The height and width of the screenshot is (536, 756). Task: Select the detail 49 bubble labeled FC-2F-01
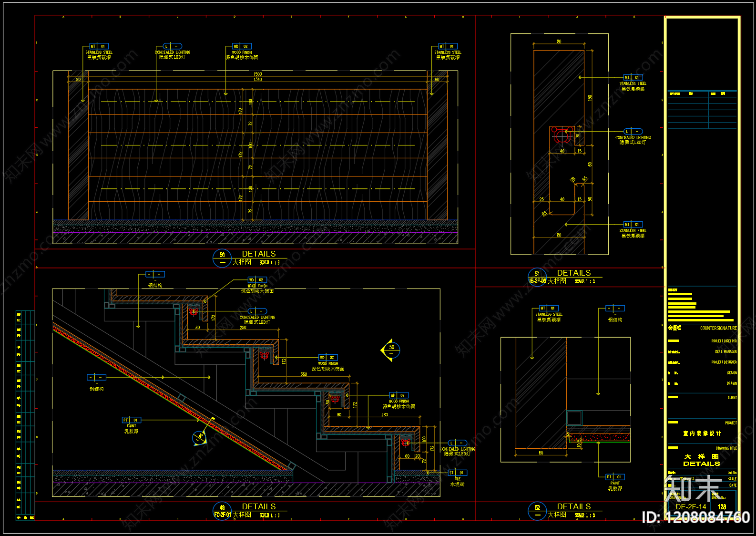pyautogui.click(x=222, y=511)
